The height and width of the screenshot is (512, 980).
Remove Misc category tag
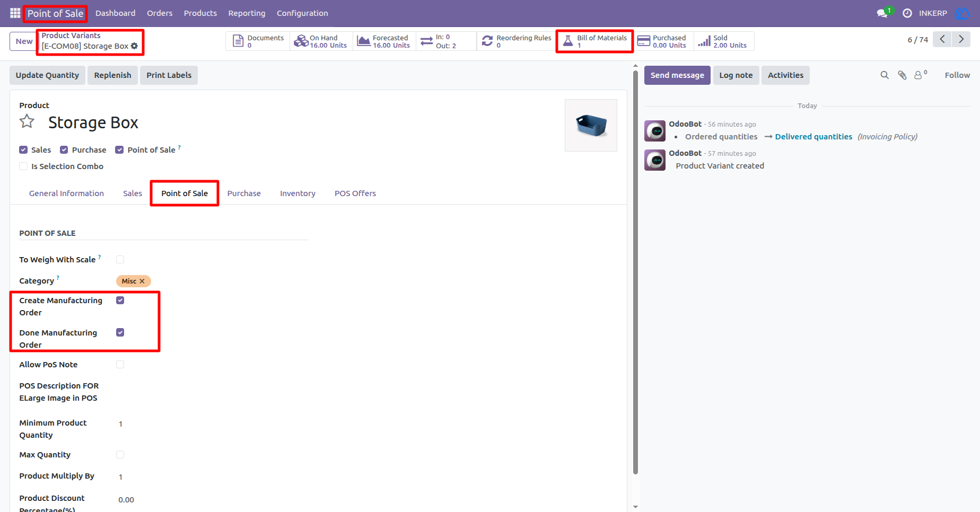click(142, 281)
